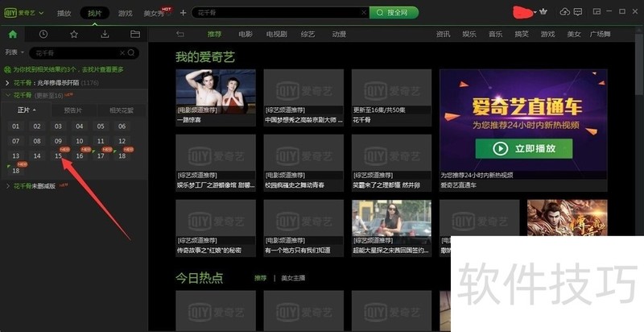Open the 中国梦想秀之高装京剧大师 card
Screen dimensions: 644x332
click(303, 98)
